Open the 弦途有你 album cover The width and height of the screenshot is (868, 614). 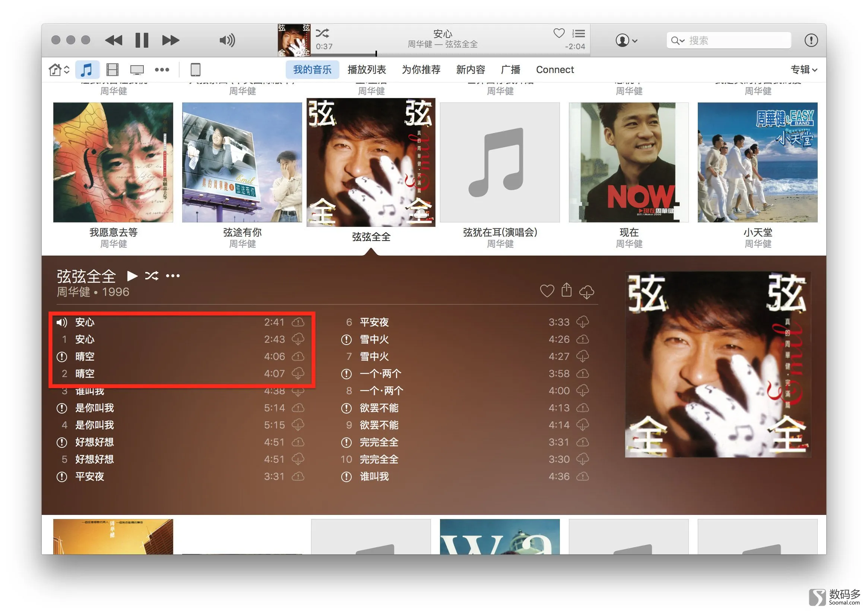coord(242,162)
